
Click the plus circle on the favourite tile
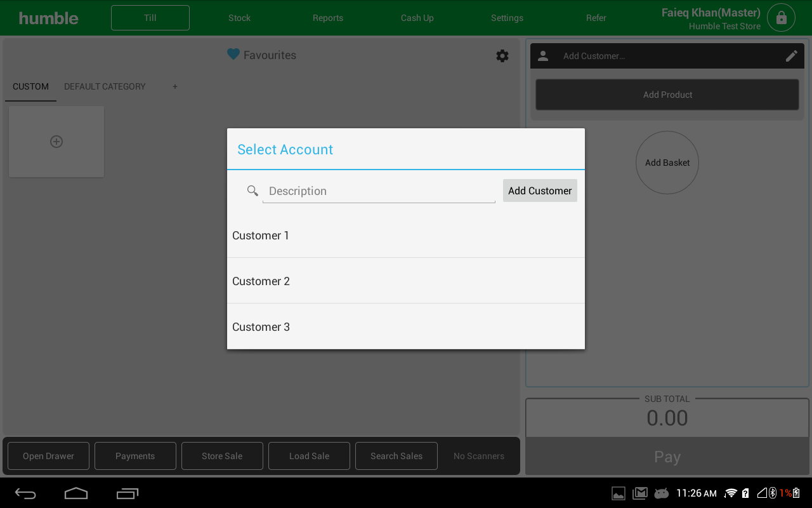coord(56,142)
